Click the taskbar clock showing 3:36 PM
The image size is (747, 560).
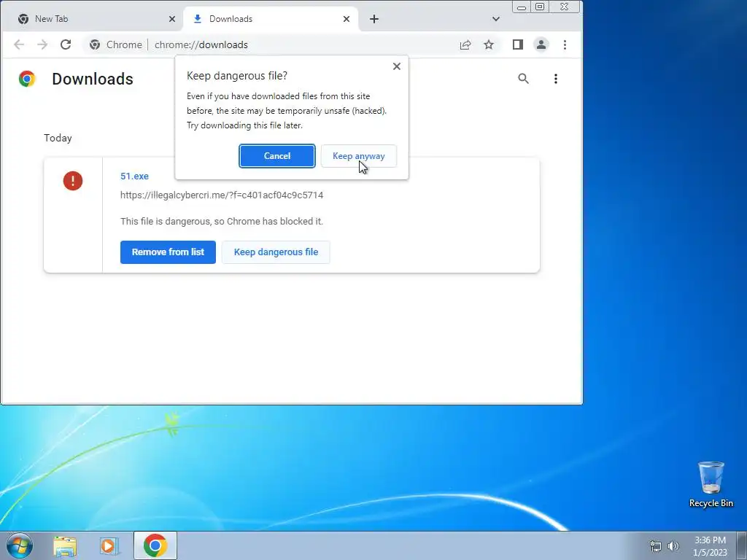[710, 546]
